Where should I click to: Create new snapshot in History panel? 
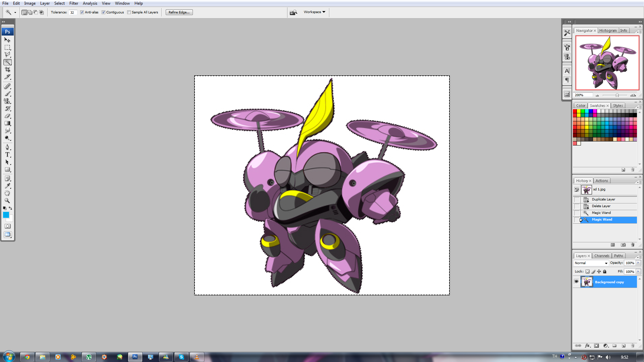[x=623, y=245]
